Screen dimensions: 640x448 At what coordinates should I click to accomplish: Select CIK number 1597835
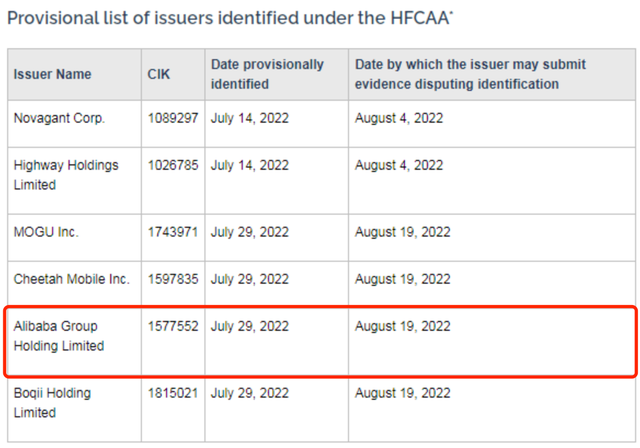pyautogui.click(x=174, y=280)
